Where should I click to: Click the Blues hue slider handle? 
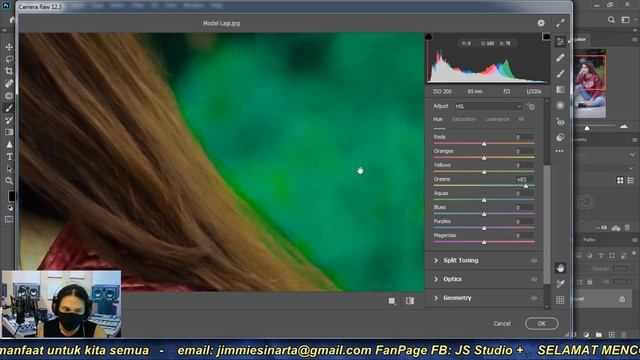coord(484,214)
